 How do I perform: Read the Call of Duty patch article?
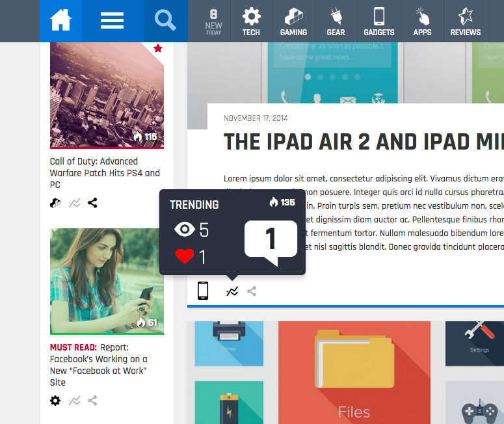click(105, 173)
